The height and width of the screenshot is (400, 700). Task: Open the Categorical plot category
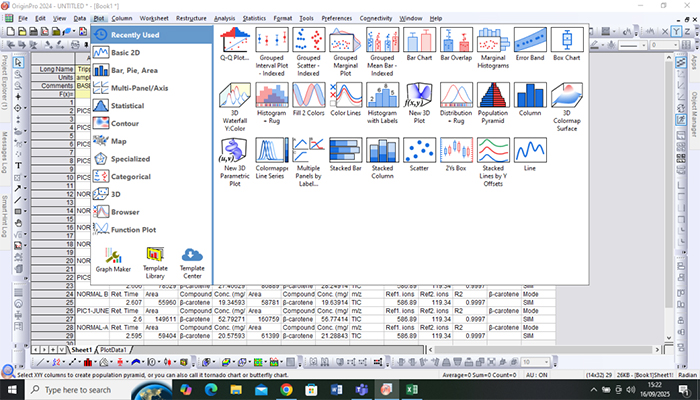[152, 177]
